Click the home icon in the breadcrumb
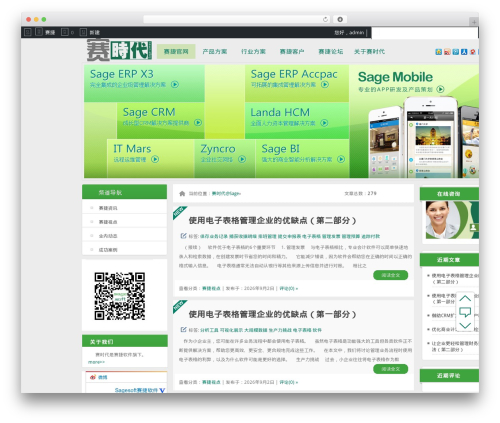This screenshot has width=500, height=423. pyautogui.click(x=182, y=193)
